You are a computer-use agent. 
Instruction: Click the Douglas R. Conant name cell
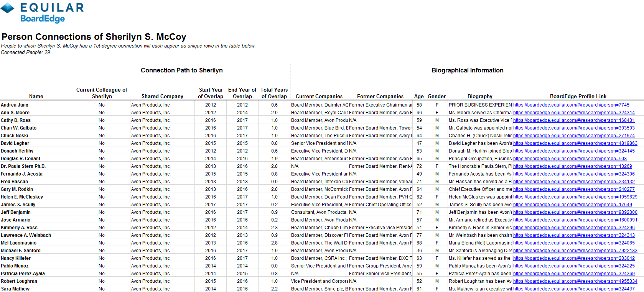coord(21,159)
